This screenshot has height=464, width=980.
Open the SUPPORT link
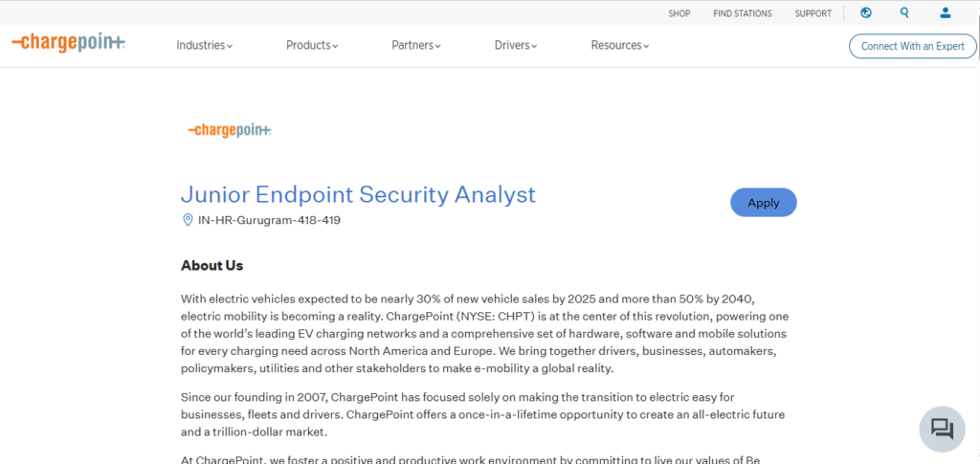(813, 13)
